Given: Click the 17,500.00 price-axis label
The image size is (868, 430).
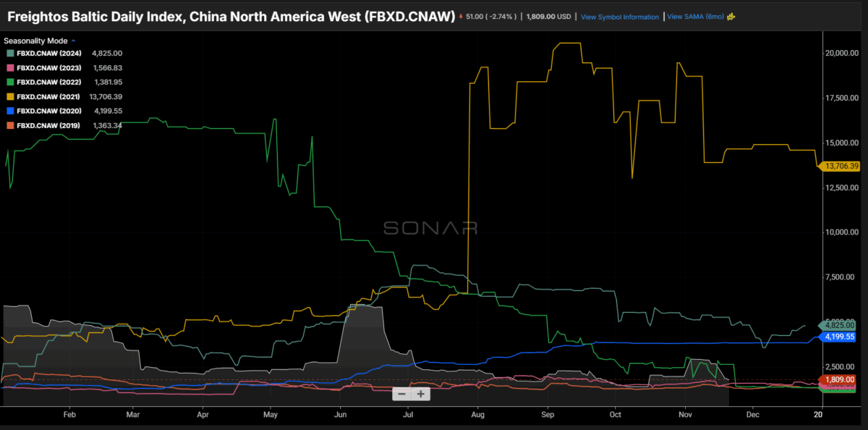Looking at the screenshot, I should (841, 98).
